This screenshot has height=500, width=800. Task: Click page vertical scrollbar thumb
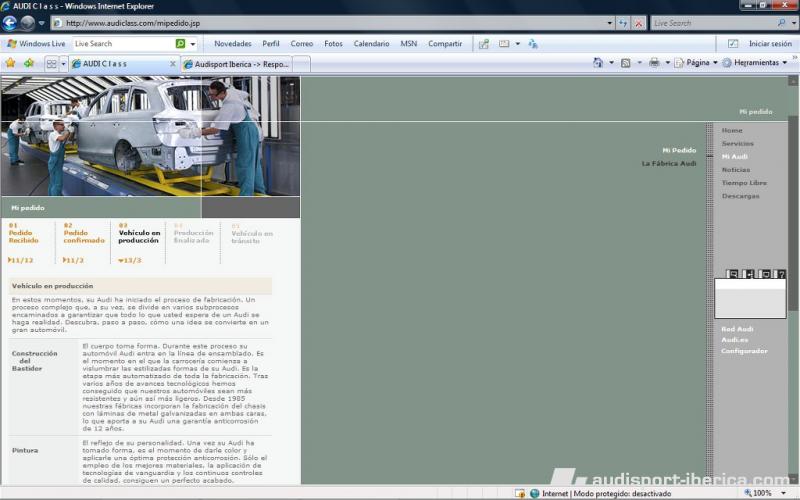coord(793,214)
